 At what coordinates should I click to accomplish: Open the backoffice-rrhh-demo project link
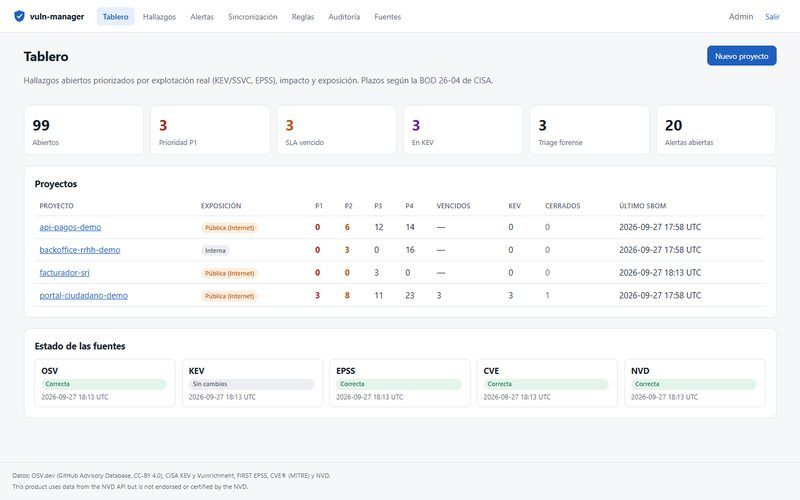(80, 250)
